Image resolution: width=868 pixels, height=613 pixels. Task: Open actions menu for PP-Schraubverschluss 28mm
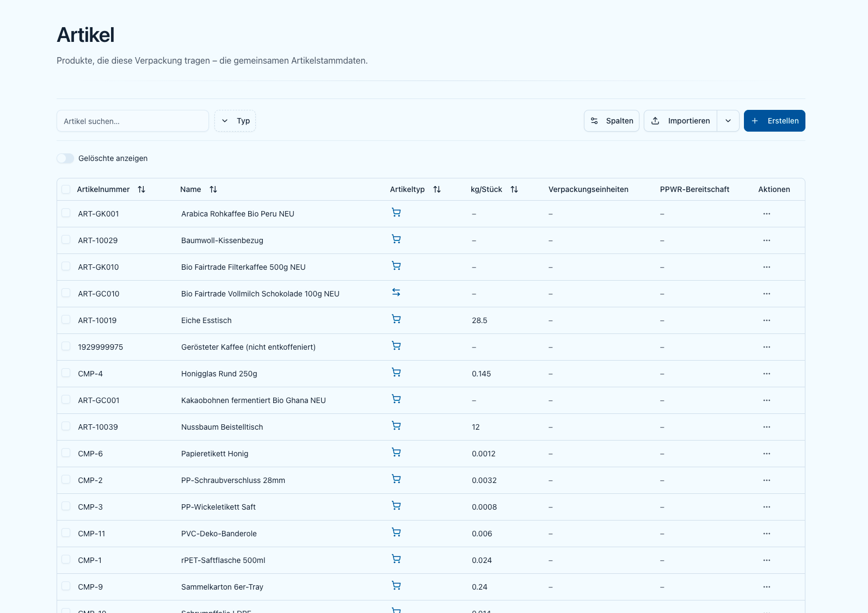pyautogui.click(x=767, y=480)
